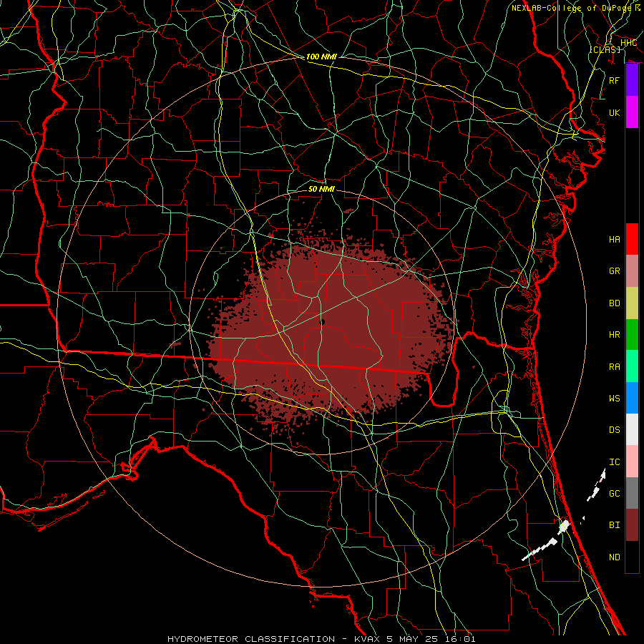Select the blue WS color swatch
This screenshot has height=644, width=644.
tap(632, 398)
